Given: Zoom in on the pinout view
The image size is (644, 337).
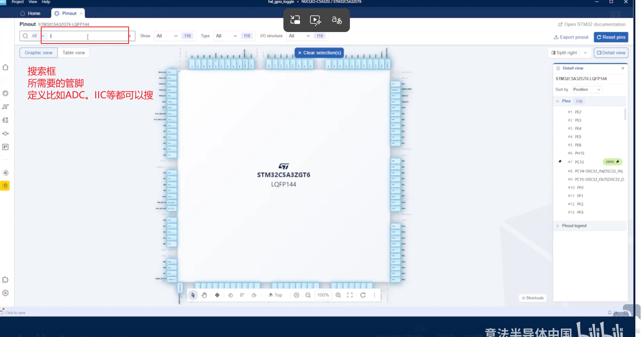Looking at the screenshot, I should pyautogui.click(x=338, y=295).
